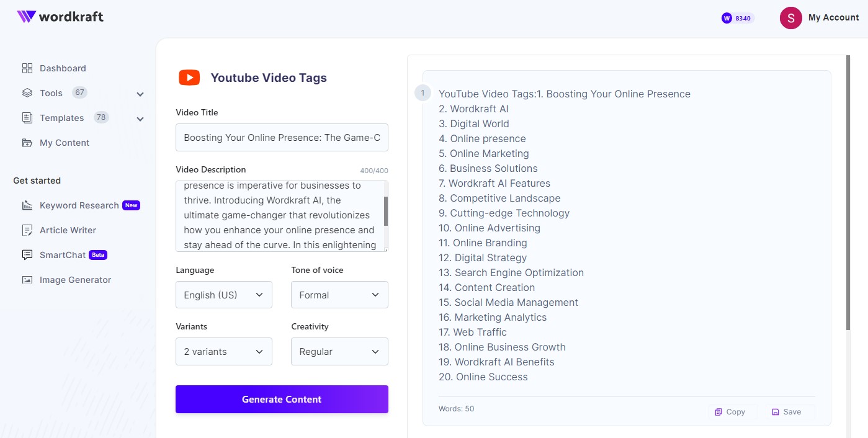Click the Keyword Research chart icon
The image size is (868, 438).
click(x=27, y=205)
